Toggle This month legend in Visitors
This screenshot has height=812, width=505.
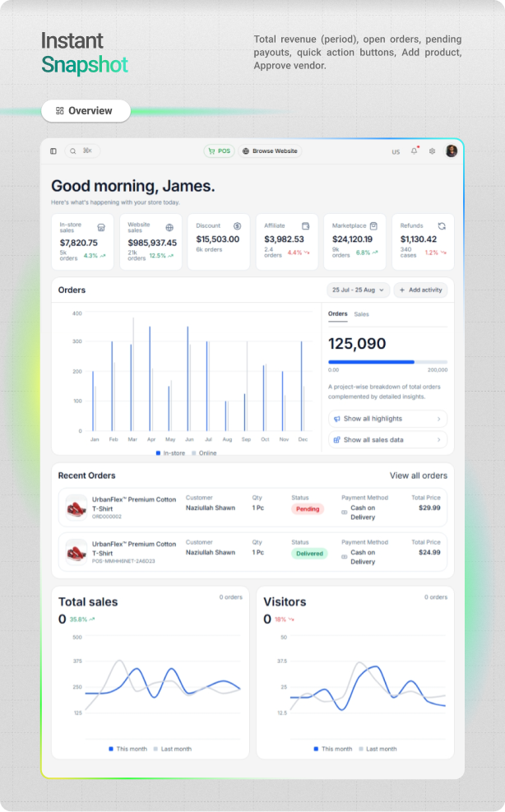coord(333,749)
